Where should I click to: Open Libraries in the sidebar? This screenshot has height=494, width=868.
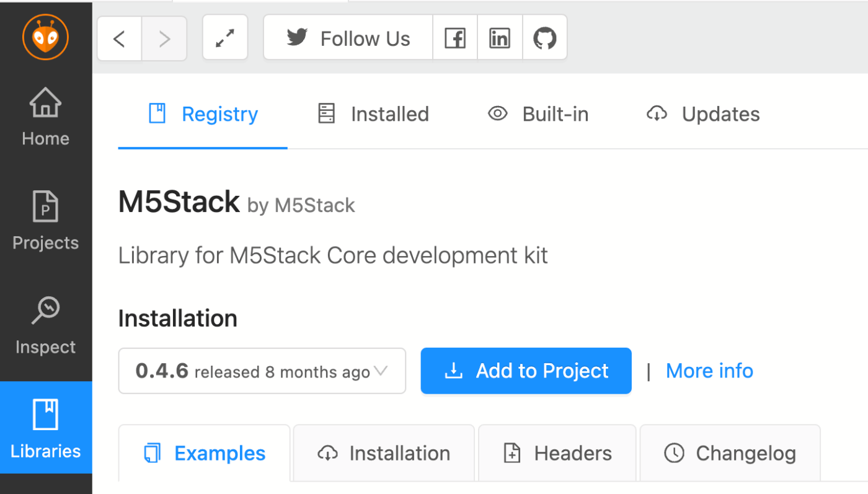pos(46,428)
